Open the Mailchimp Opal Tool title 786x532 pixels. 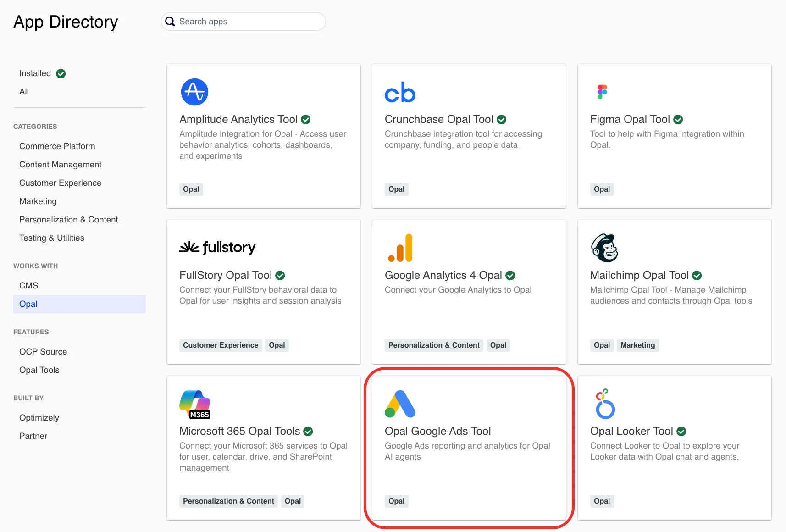(x=639, y=275)
